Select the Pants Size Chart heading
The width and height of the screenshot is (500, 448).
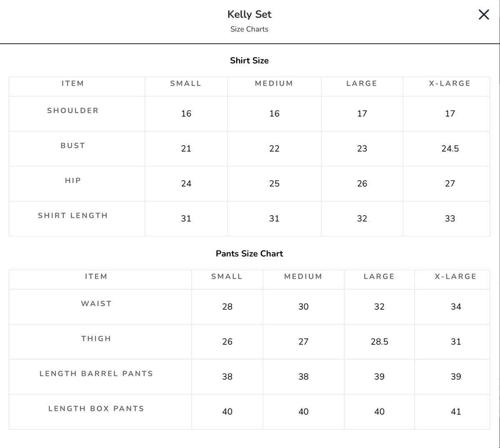pos(249,254)
